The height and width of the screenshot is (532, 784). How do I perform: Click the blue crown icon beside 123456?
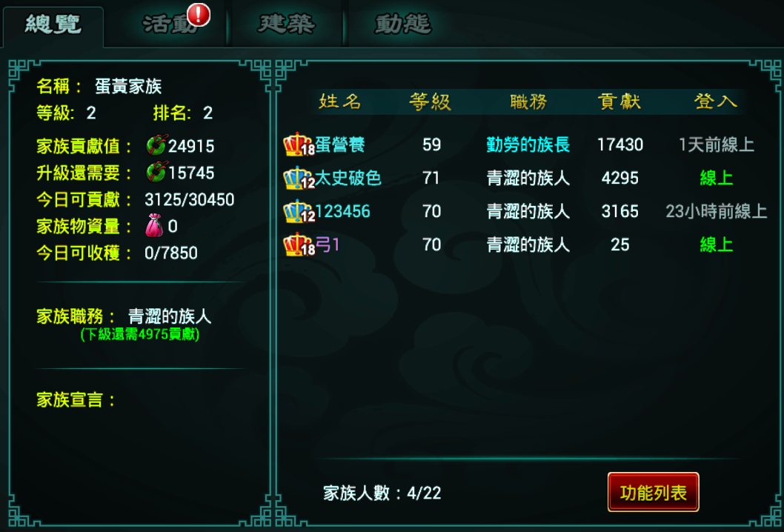(299, 211)
